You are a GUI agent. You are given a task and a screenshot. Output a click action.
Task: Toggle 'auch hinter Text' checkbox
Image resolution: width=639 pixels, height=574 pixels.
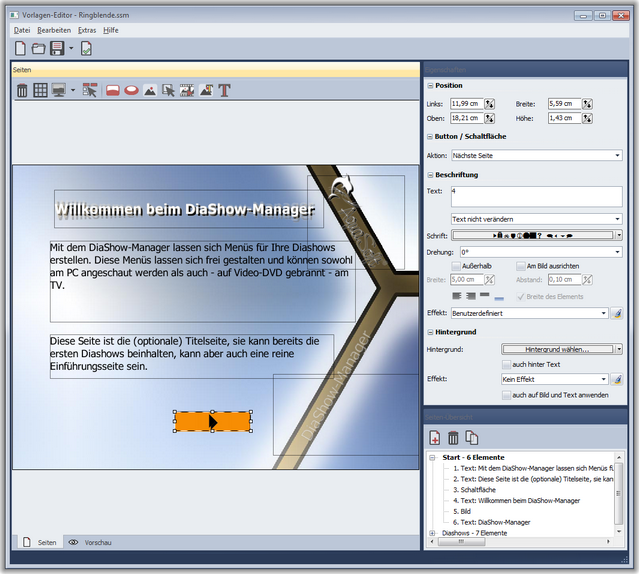pos(505,364)
